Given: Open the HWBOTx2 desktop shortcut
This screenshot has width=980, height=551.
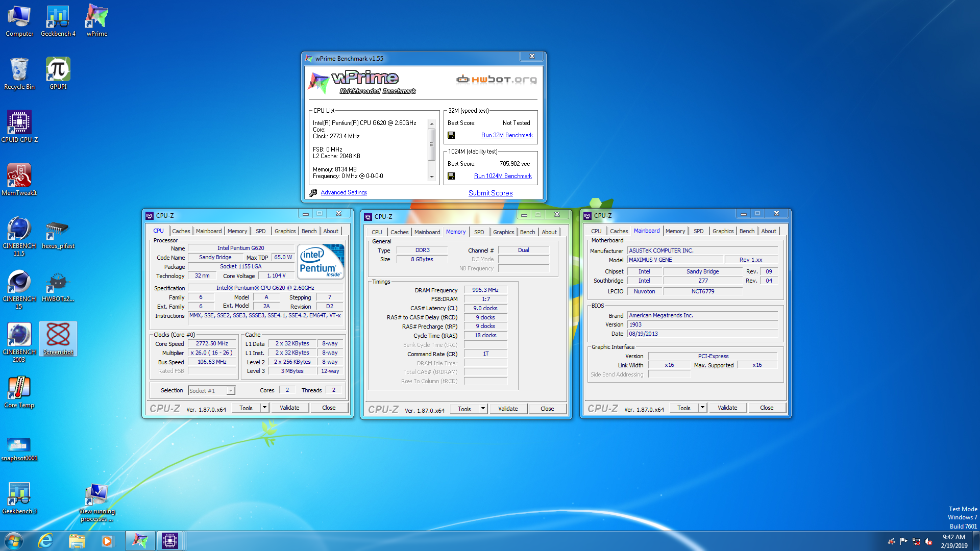Looking at the screenshot, I should pos(58,287).
